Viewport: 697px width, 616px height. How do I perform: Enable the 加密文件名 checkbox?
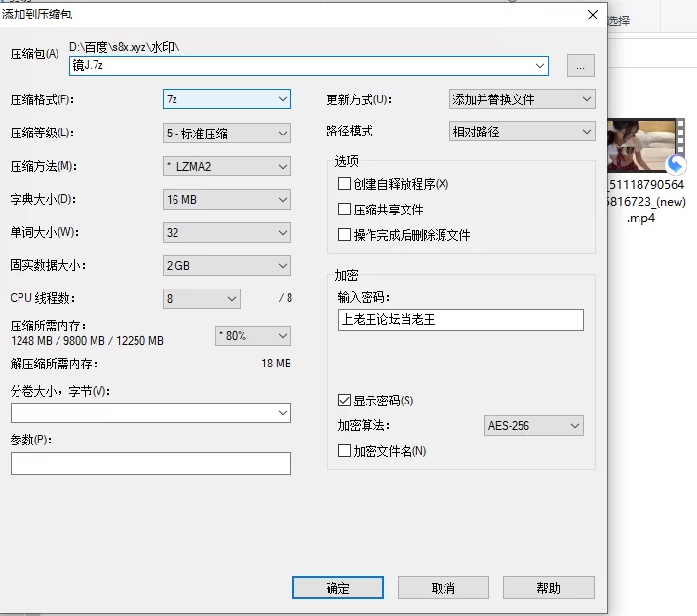tap(344, 450)
